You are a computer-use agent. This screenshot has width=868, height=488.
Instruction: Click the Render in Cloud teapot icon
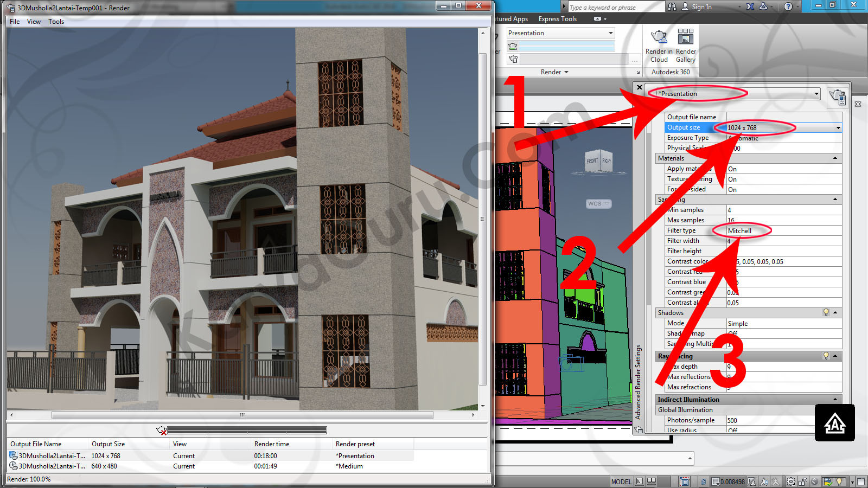point(659,37)
